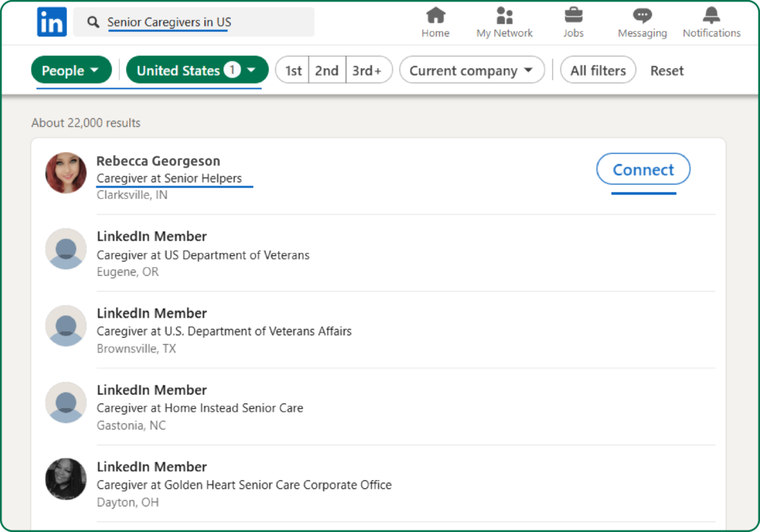Open LinkedIn Member from Gastonia, NC
Viewport: 760px width, 532px height.
(151, 390)
